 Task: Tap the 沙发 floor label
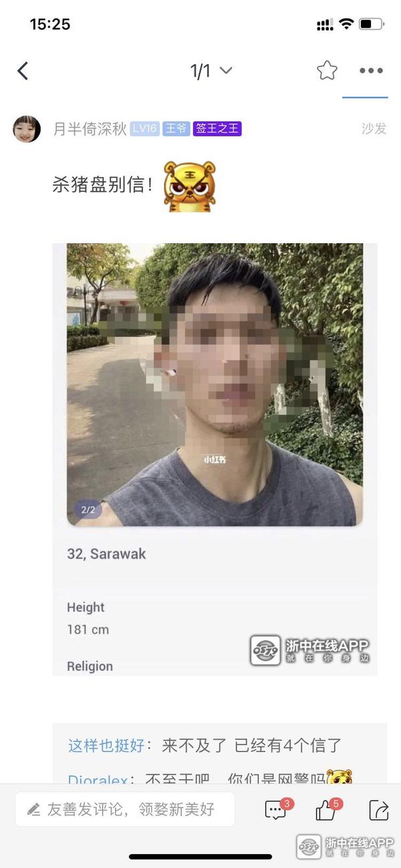[374, 129]
